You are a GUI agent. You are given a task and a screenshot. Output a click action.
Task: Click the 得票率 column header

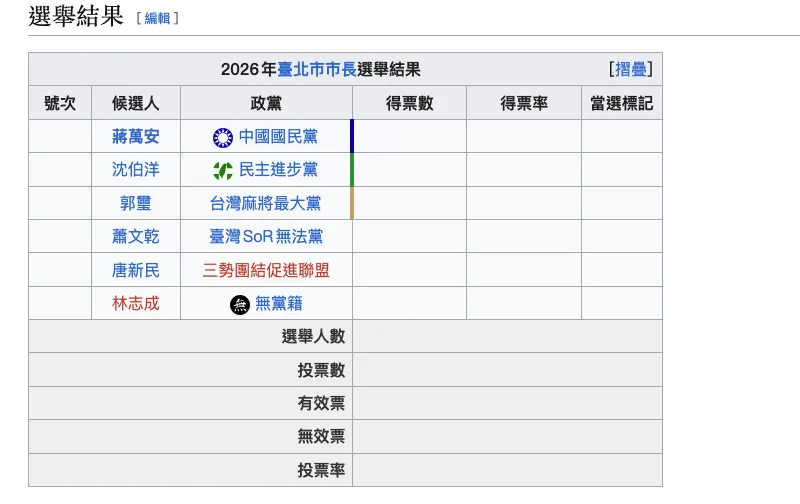tap(524, 103)
